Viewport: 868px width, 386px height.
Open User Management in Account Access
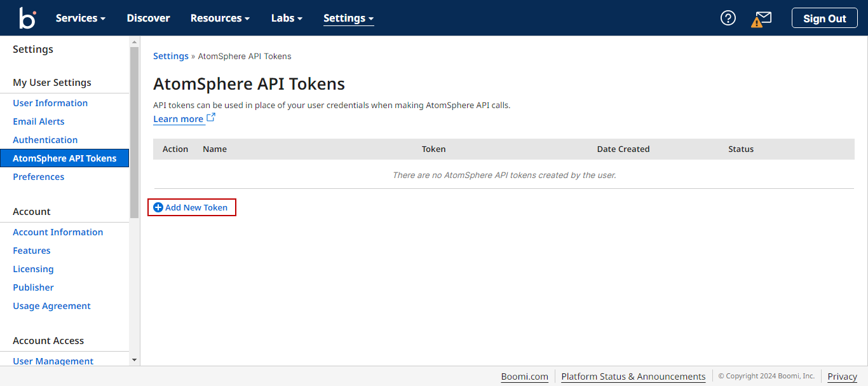[53, 361]
